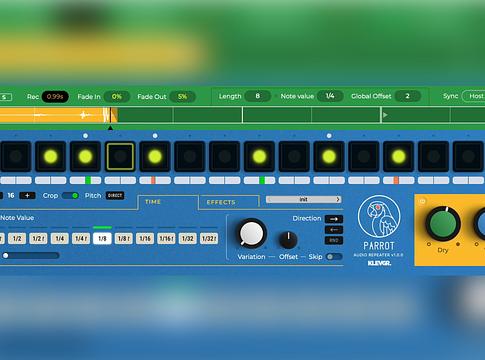
Task: Click the Rec 0.99s time field
Action: [x=55, y=97]
